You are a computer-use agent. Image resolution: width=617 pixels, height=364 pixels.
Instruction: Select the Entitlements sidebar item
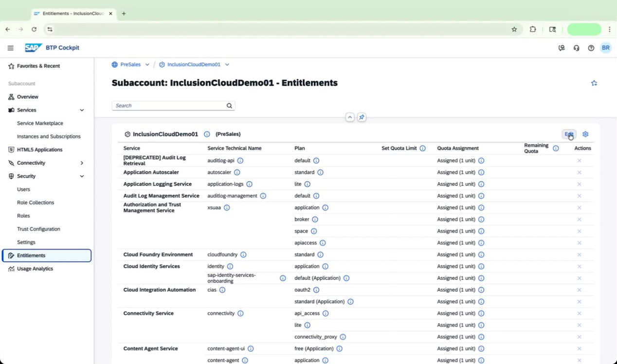click(47, 255)
